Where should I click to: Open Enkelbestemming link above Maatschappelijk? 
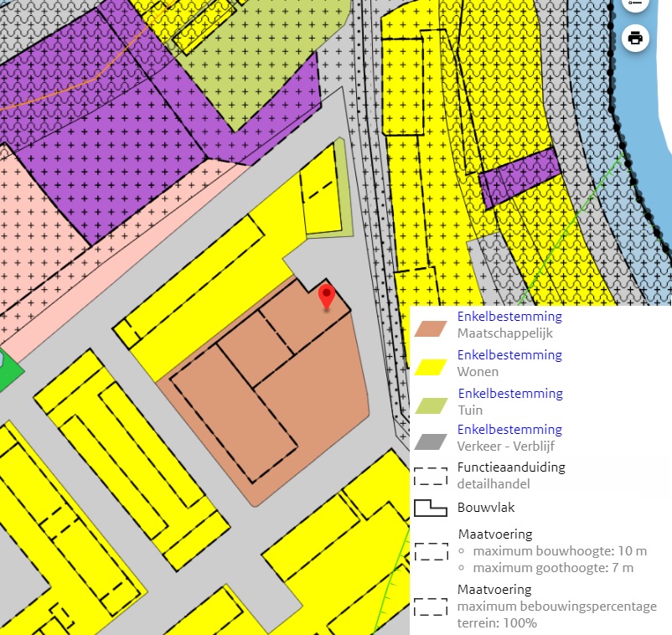tap(509, 317)
